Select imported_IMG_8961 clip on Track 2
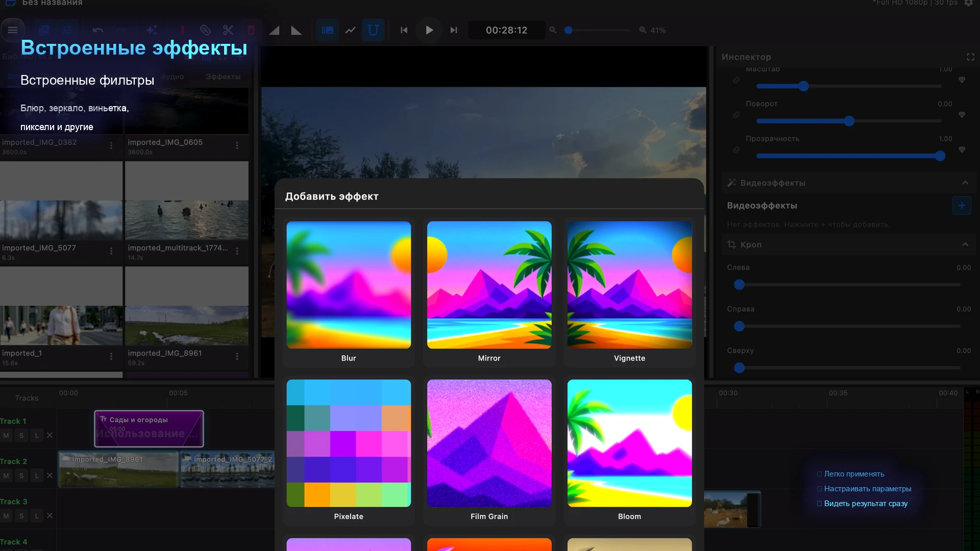 118,469
